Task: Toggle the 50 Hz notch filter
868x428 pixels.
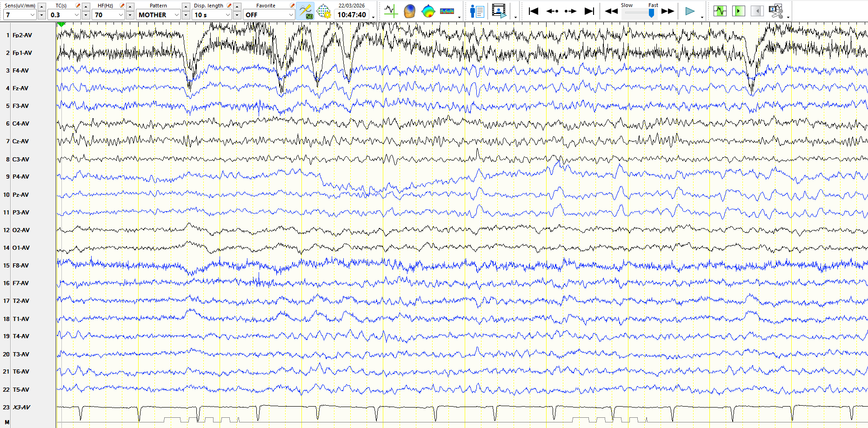Action: 306,11
